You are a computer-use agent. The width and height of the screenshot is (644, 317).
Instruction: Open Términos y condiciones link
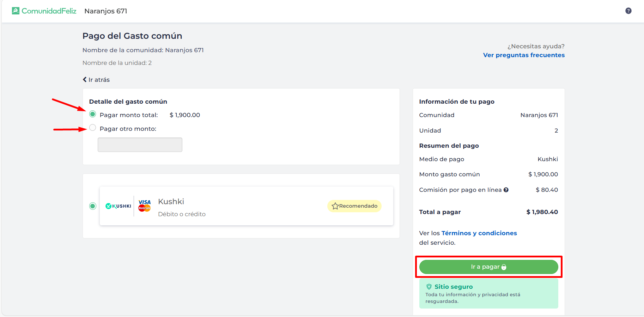(479, 233)
